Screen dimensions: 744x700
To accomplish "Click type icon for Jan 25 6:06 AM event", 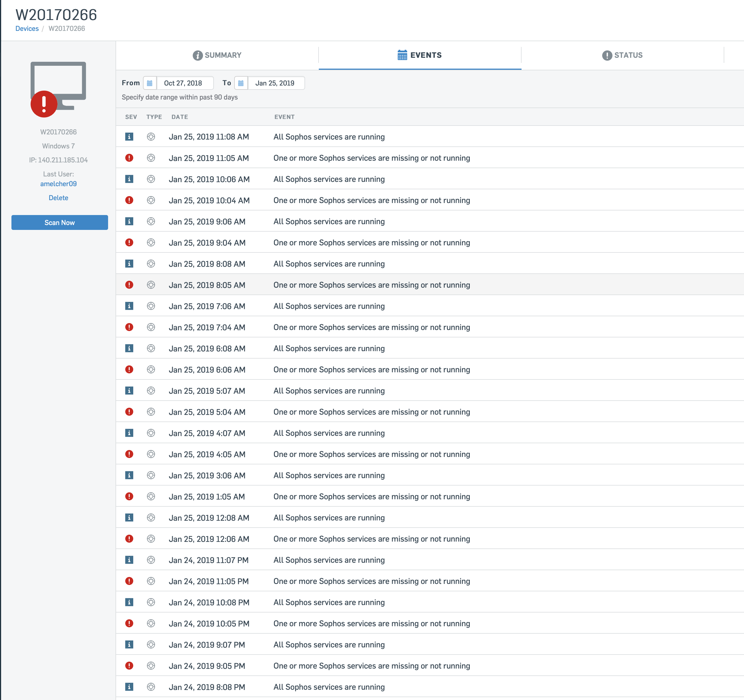I will [x=151, y=369].
